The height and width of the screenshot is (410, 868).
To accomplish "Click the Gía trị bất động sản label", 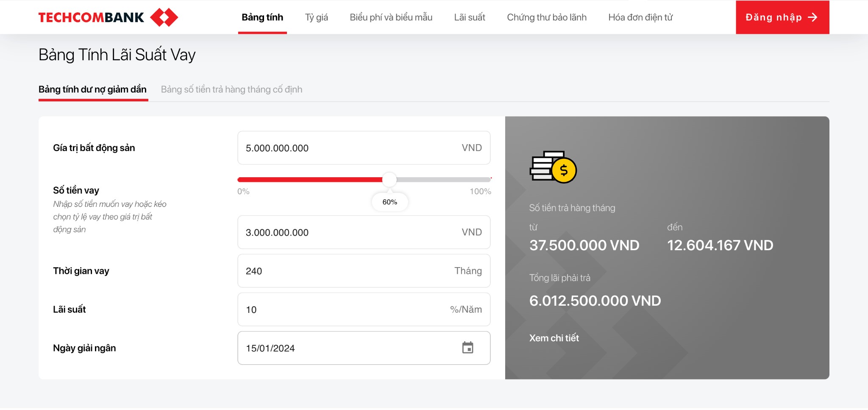I will tap(94, 148).
